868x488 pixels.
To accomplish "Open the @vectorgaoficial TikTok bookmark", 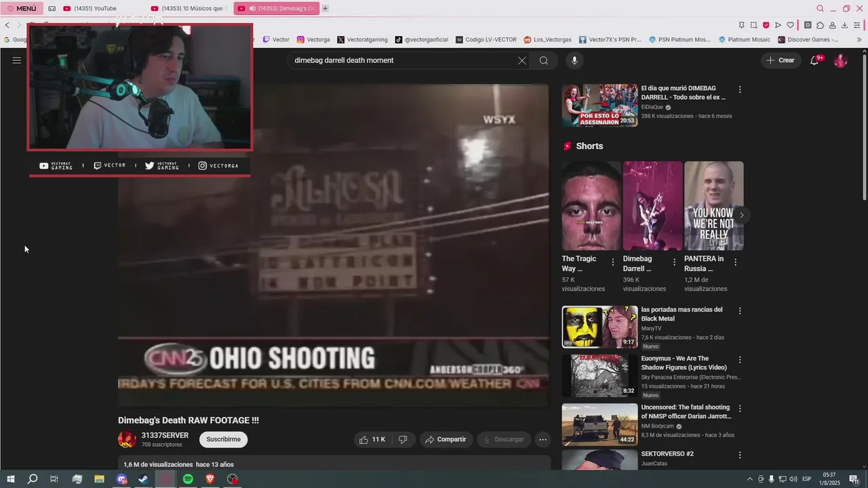I will tap(422, 39).
